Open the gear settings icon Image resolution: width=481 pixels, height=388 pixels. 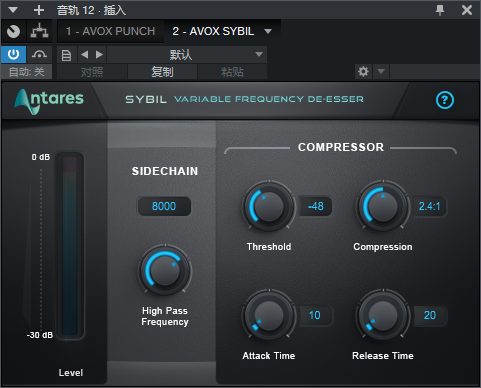pyautogui.click(x=363, y=71)
